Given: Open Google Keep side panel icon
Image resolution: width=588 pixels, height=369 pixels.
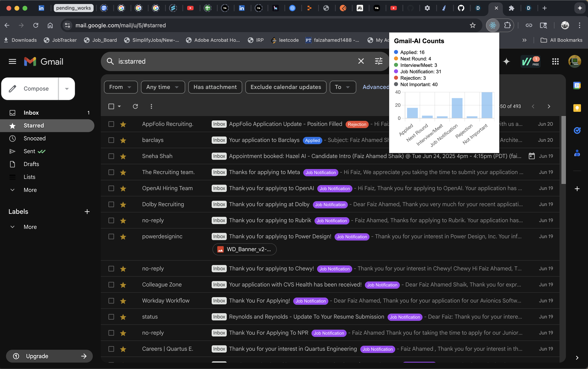Looking at the screenshot, I should pyautogui.click(x=577, y=108).
